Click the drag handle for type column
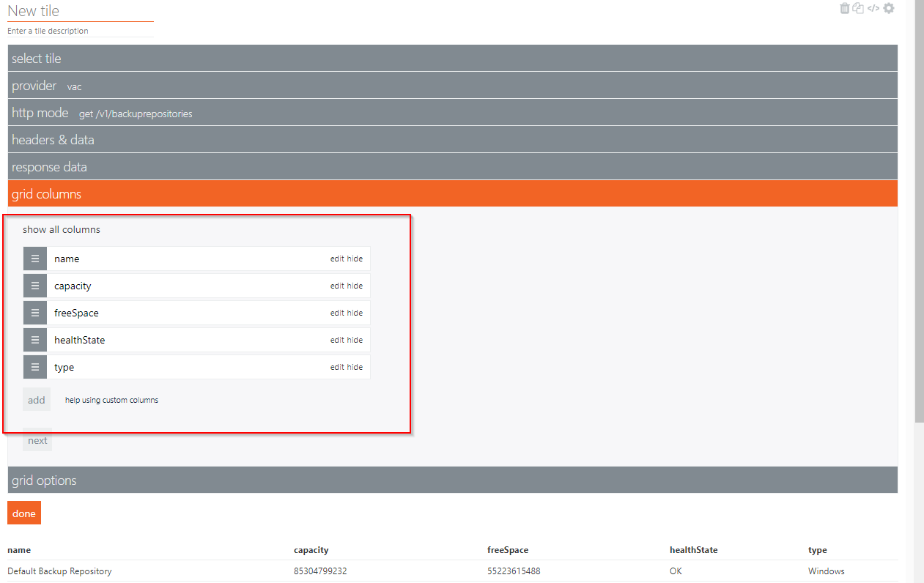Screen dimensions: 924x583 click(34, 367)
